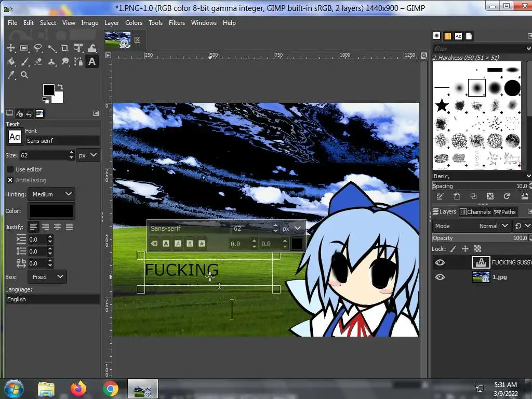Image resolution: width=532 pixels, height=399 pixels.
Task: Hide the 1.jpg layer
Action: pyautogui.click(x=440, y=277)
